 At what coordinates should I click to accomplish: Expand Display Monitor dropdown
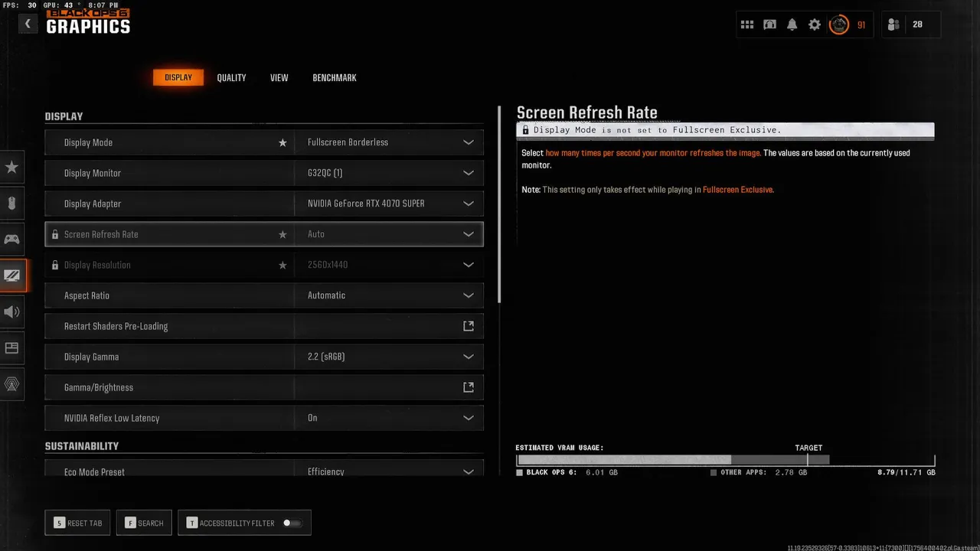469,173
